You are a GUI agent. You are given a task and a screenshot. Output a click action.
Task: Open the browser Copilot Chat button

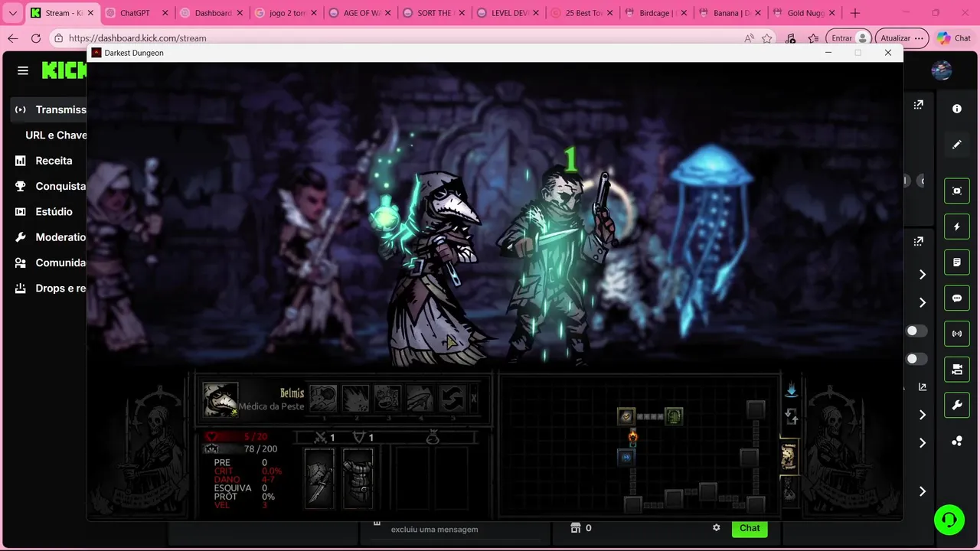953,38
